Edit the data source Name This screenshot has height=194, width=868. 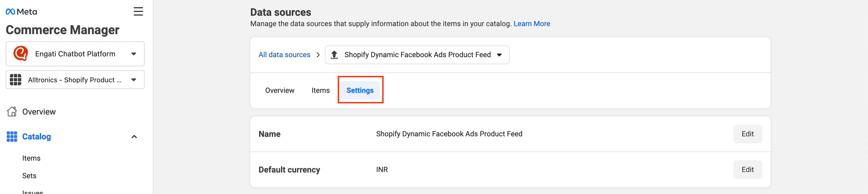tap(747, 134)
